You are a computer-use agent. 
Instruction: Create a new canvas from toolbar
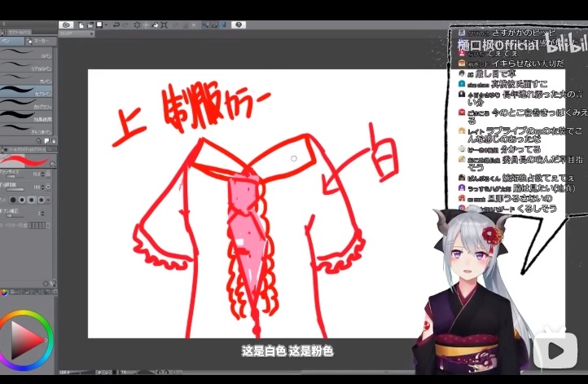[x=81, y=25]
